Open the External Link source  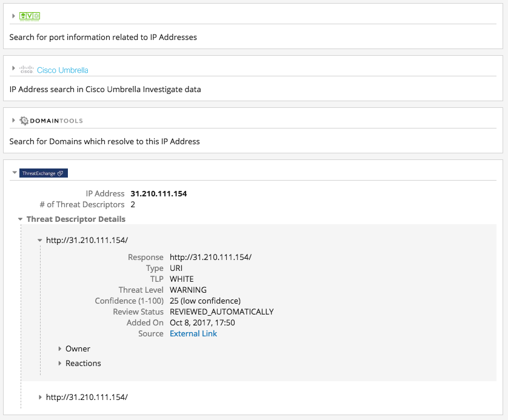pyautogui.click(x=193, y=333)
